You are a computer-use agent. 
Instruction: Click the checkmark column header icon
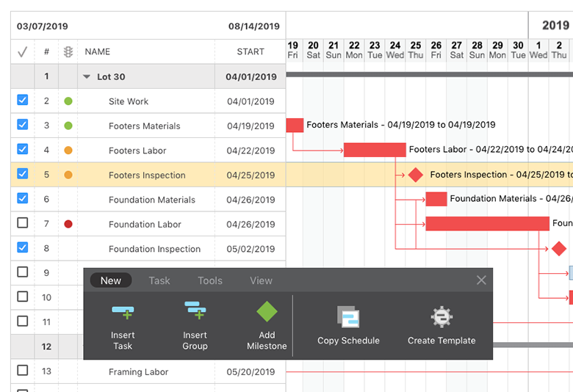(x=22, y=52)
